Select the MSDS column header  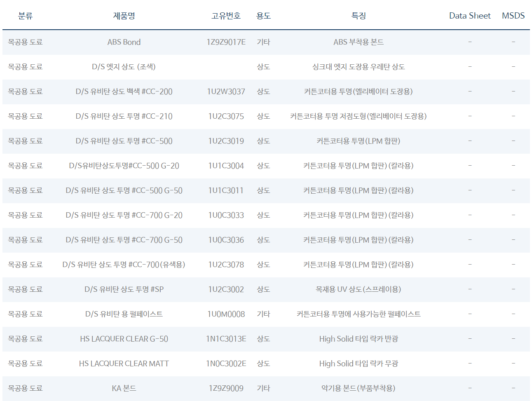click(x=513, y=16)
